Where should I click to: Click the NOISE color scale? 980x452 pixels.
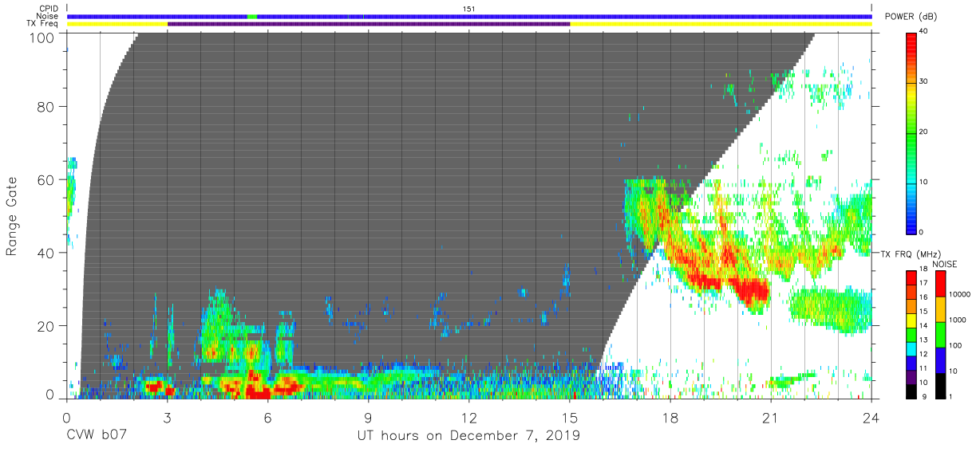coord(940,334)
